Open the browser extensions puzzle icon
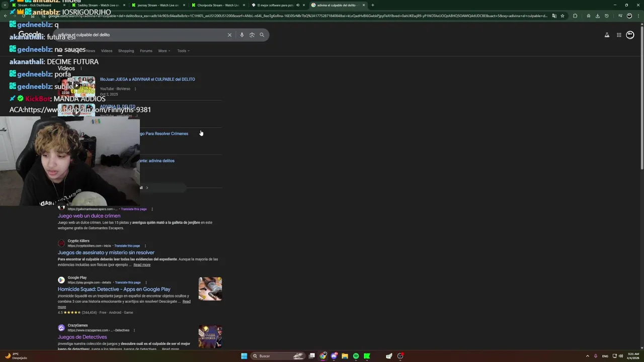This screenshot has height=362, width=644. tap(575, 16)
